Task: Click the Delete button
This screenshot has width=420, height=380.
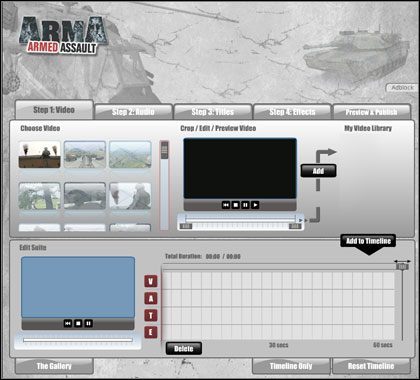Action: pyautogui.click(x=184, y=349)
